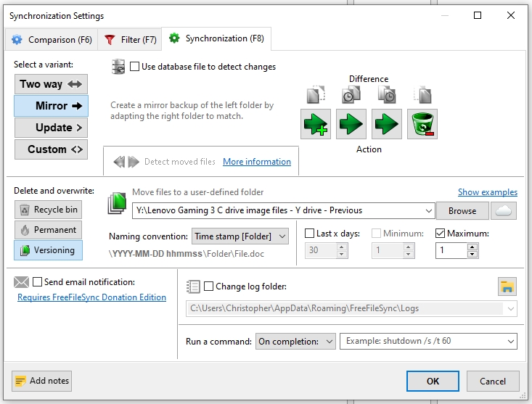
Task: Click the left-only files create action arrow
Action: point(316,124)
